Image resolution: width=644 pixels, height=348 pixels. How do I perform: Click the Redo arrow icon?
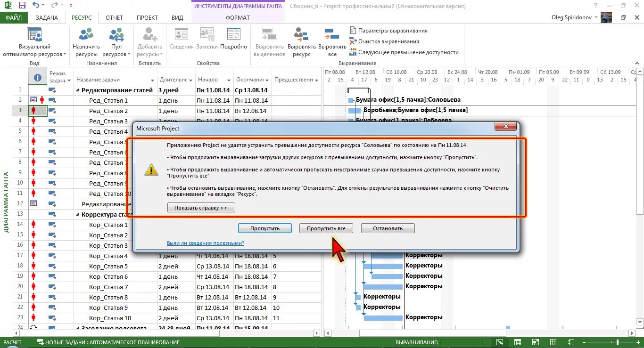point(54,5)
